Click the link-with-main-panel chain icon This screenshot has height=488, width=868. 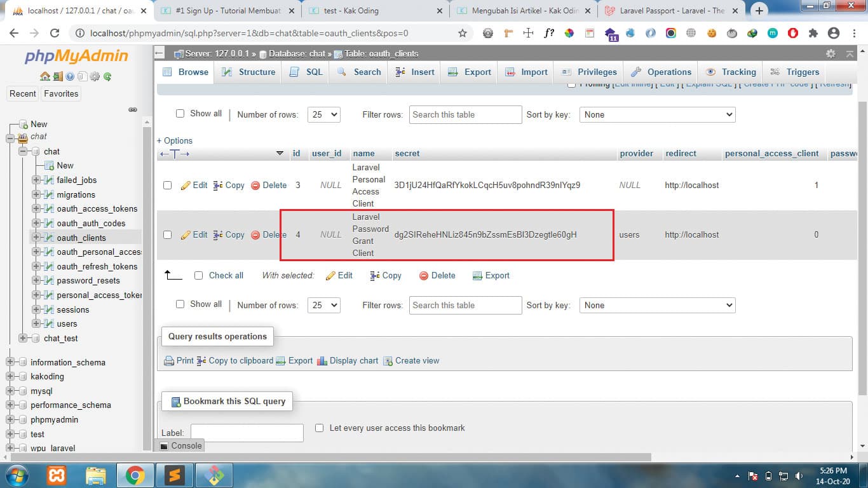[x=133, y=109]
